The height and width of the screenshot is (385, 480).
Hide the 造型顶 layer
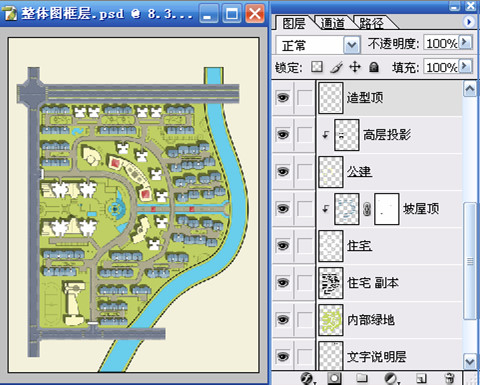[x=283, y=98]
